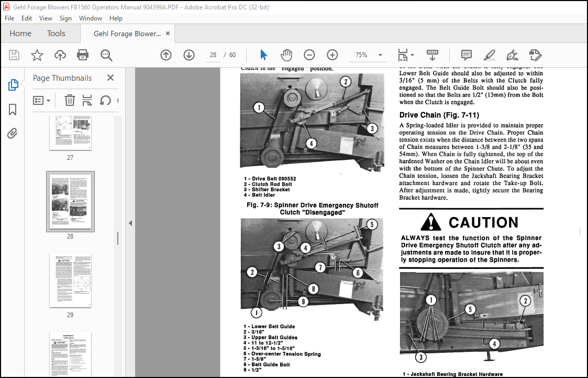Select page 29 thumbnail
The height and width of the screenshot is (378, 588).
coord(70,280)
